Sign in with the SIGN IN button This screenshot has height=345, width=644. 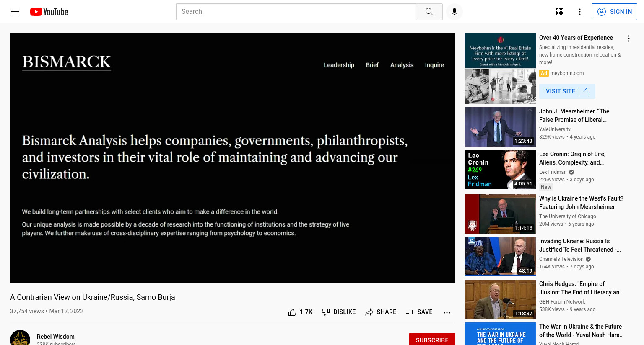coord(614,12)
